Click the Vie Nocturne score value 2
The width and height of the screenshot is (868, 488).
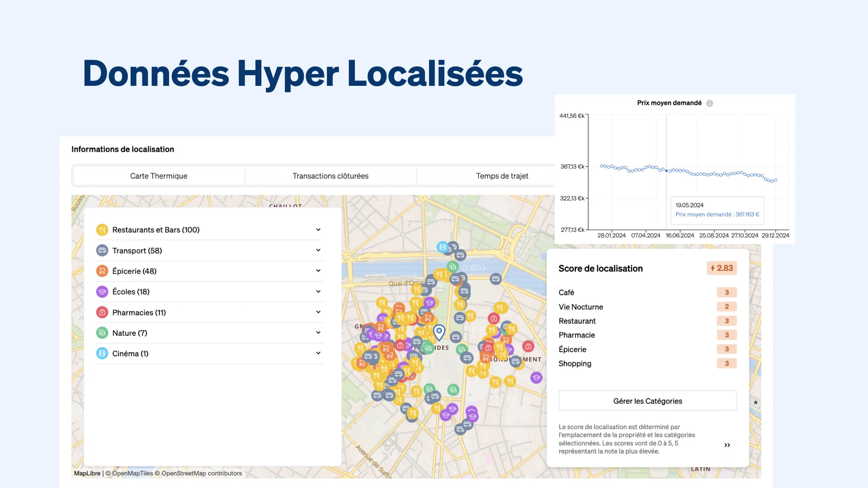(726, 306)
